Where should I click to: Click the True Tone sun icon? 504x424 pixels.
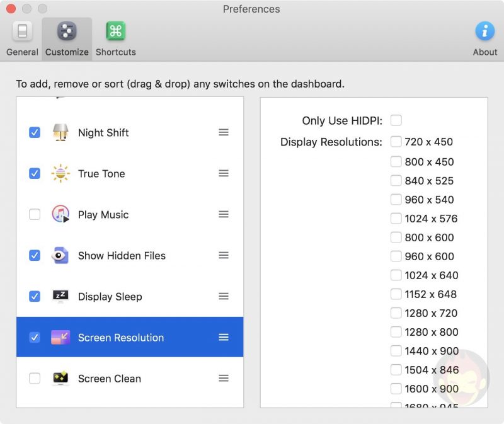(x=61, y=173)
